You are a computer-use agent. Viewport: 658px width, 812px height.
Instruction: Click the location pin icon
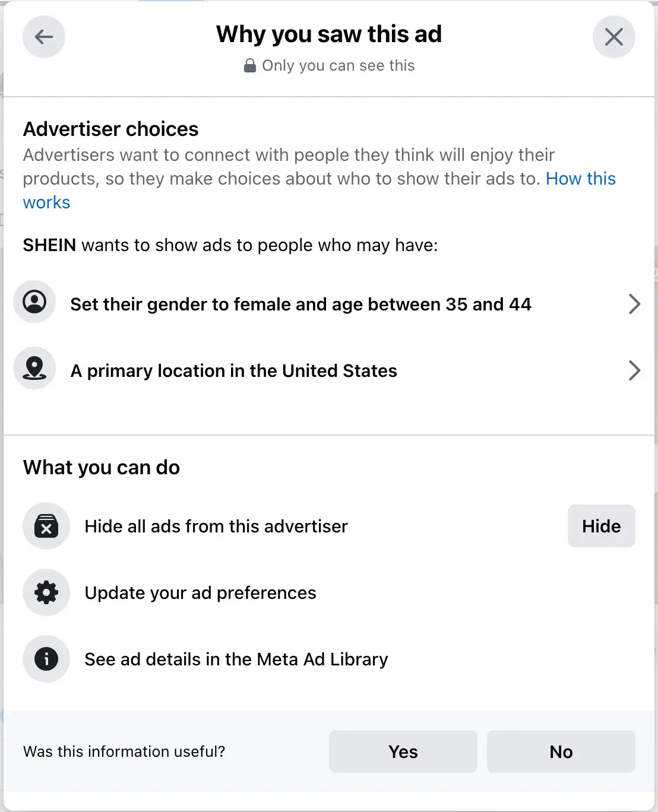pos(34,368)
